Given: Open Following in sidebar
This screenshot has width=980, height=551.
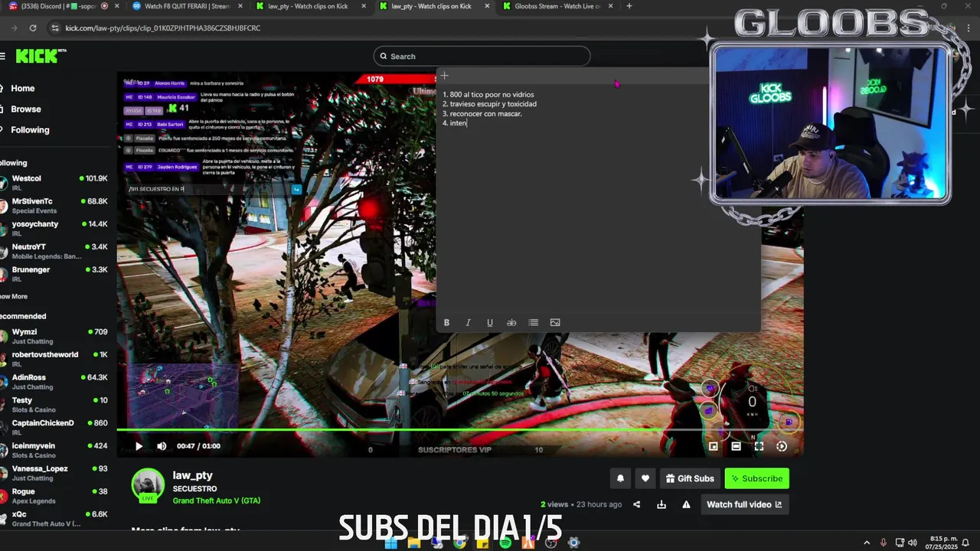Looking at the screenshot, I should [30, 129].
